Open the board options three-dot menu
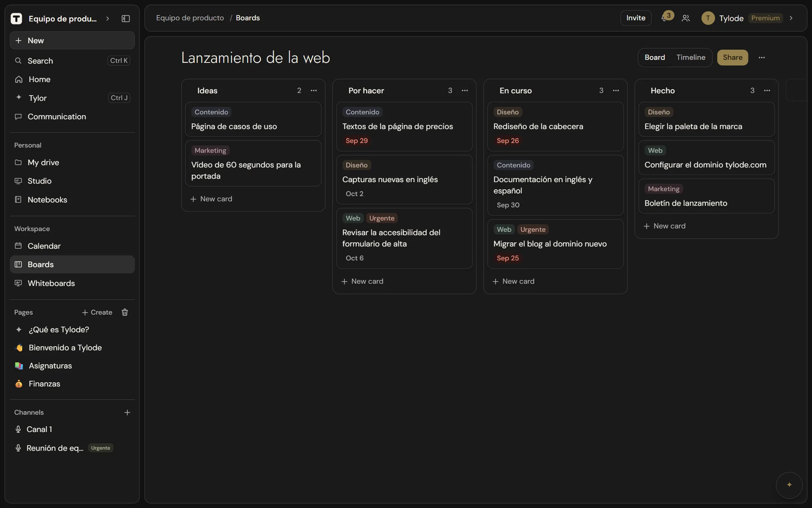The image size is (812, 508). coord(762,58)
